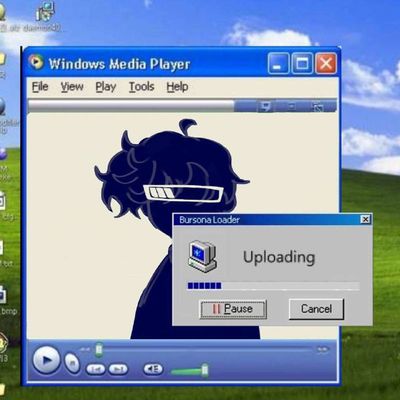
Task: Mute the audio with the speaker button
Action: tap(153, 369)
